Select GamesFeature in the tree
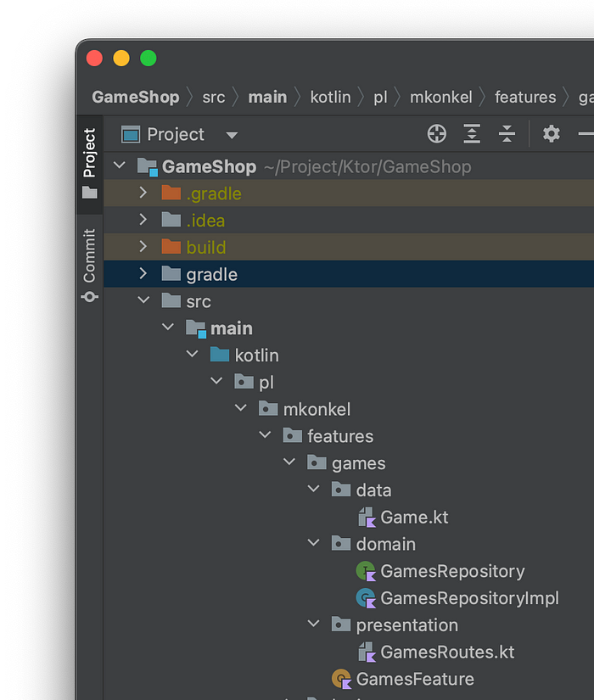The image size is (594, 700). [415, 679]
